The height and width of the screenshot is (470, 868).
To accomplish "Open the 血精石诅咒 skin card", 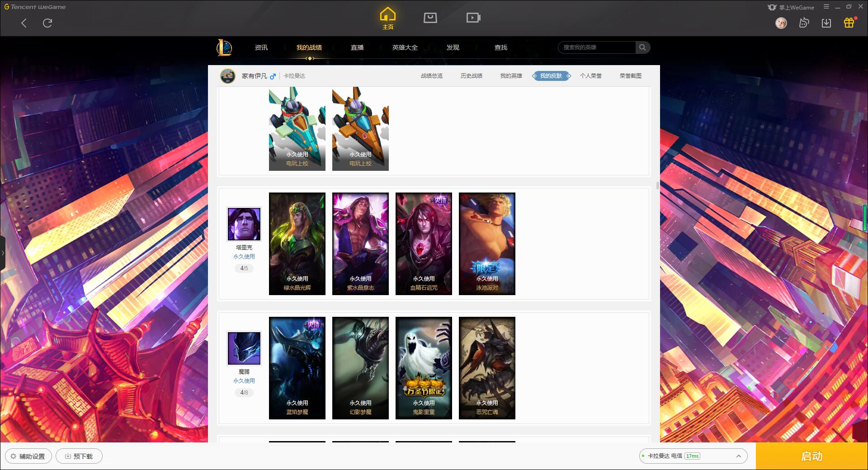I will tap(424, 244).
